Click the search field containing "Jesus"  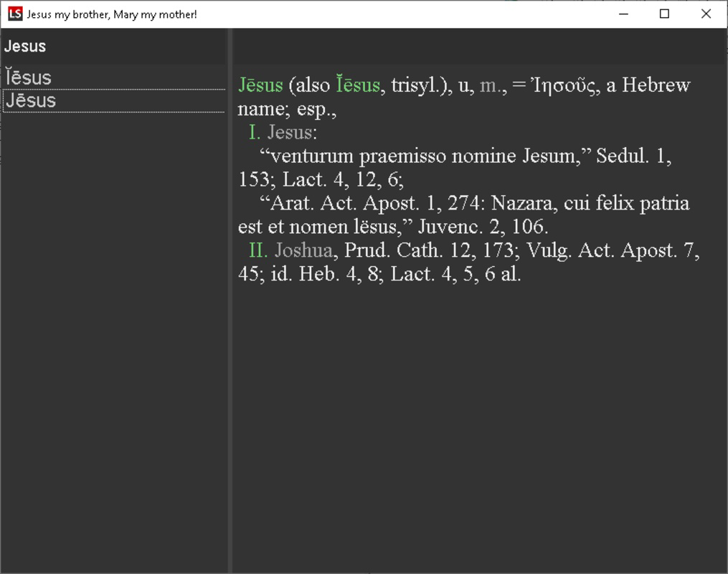pos(114,46)
